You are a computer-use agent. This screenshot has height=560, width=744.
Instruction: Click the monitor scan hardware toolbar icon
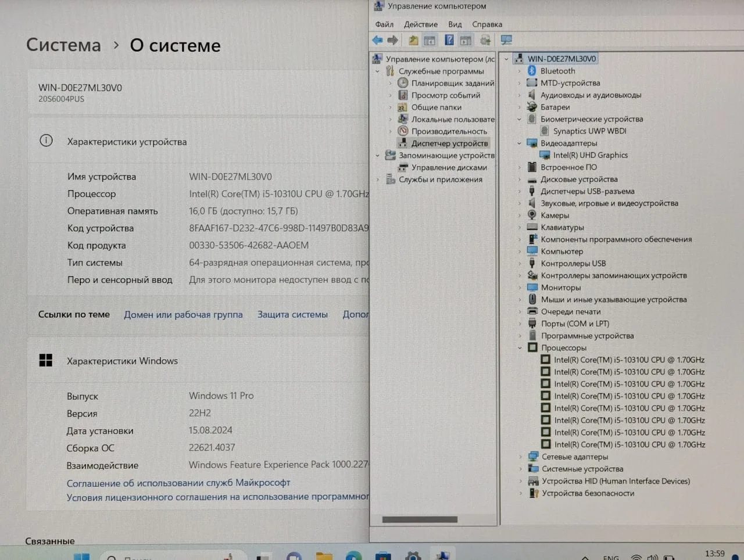506,40
